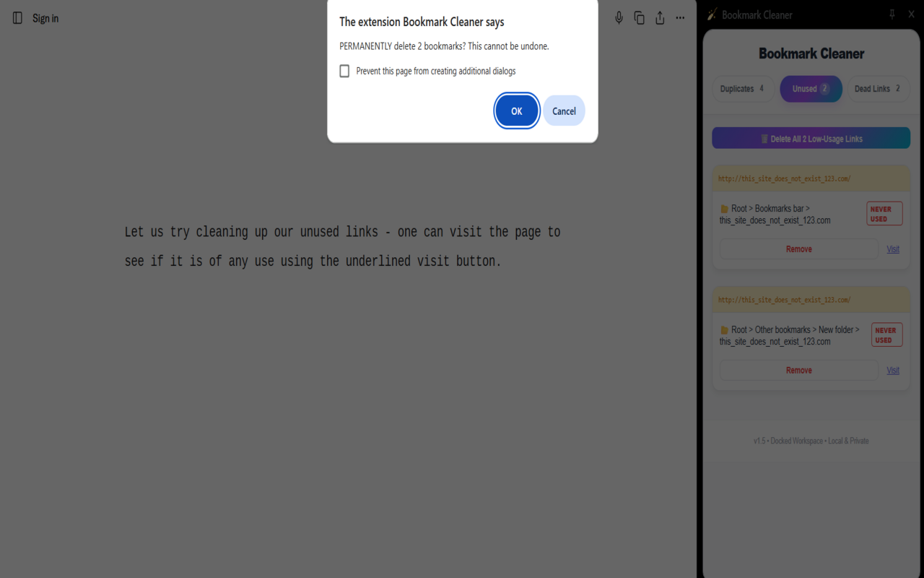
Task: Click 'Root > Bookmarks bar >' path text
Action: tap(770, 209)
